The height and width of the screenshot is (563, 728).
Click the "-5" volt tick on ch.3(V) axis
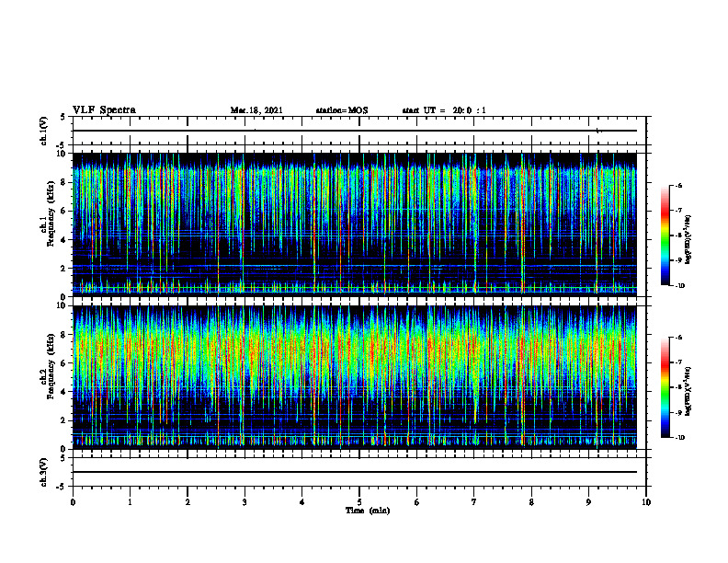[63, 487]
